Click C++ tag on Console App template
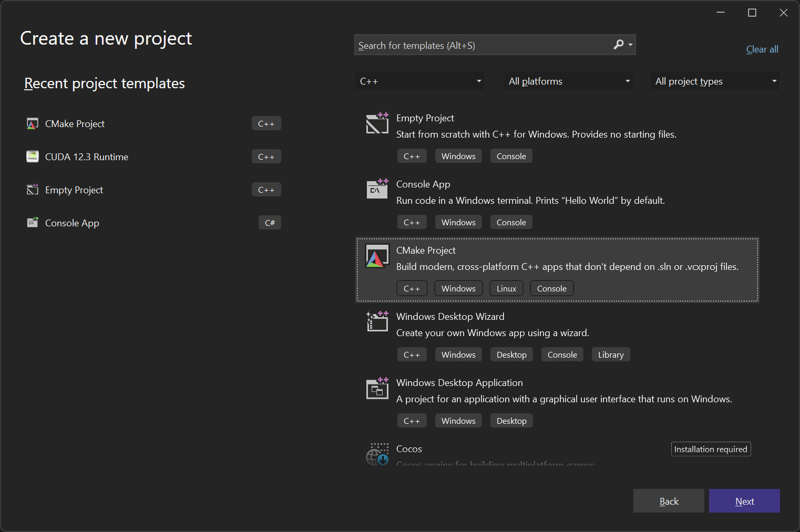800x532 pixels. click(x=412, y=222)
